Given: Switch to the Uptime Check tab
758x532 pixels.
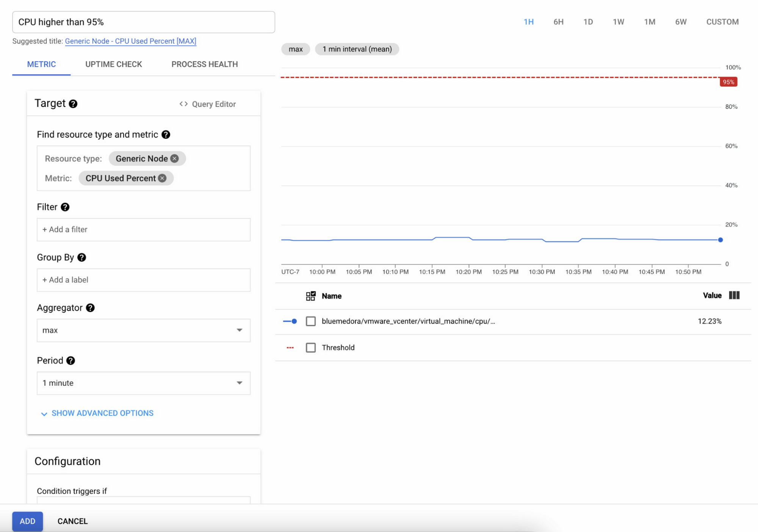Looking at the screenshot, I should pyautogui.click(x=114, y=64).
